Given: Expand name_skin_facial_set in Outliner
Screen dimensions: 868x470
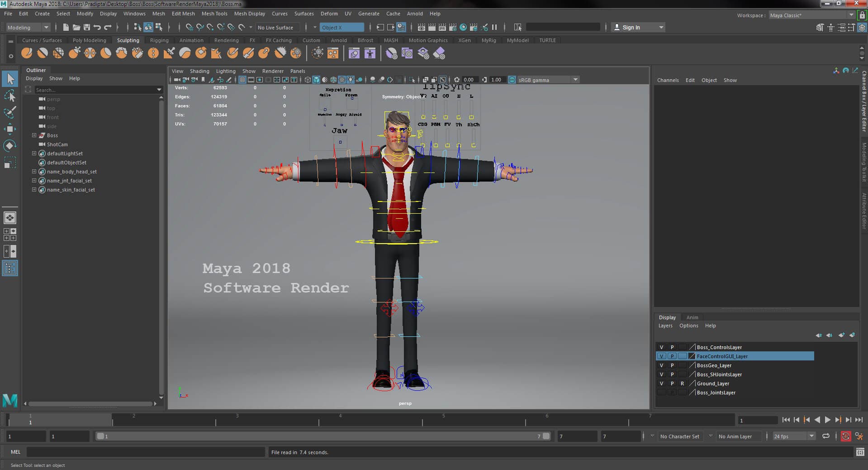Looking at the screenshot, I should pyautogui.click(x=34, y=189).
